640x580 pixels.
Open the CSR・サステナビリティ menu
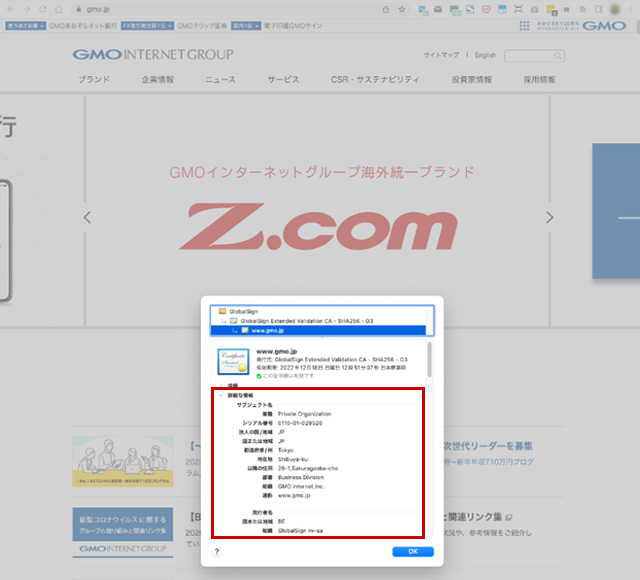click(375, 79)
